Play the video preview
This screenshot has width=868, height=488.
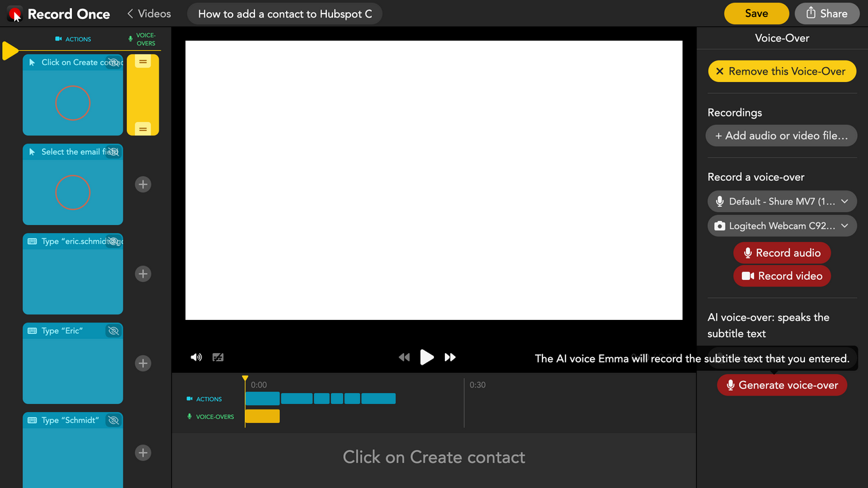click(x=427, y=357)
